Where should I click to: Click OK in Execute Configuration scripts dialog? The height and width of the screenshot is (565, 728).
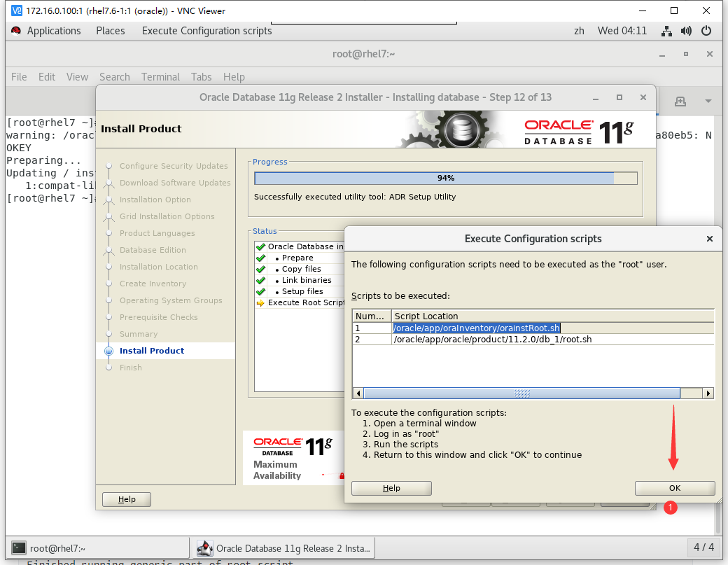pyautogui.click(x=675, y=488)
